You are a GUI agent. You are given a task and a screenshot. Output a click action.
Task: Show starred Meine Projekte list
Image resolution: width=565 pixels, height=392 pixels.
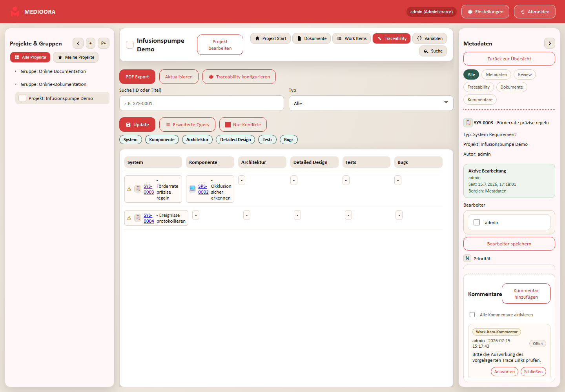tap(76, 57)
